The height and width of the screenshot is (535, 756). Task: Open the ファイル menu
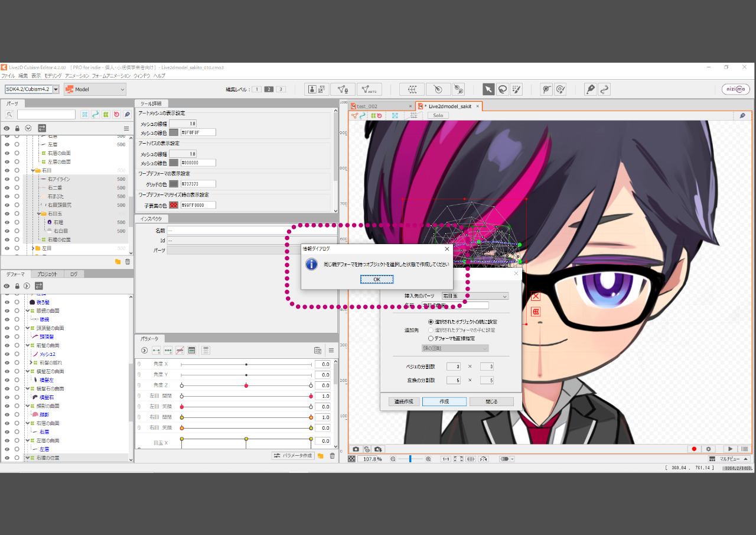point(8,76)
